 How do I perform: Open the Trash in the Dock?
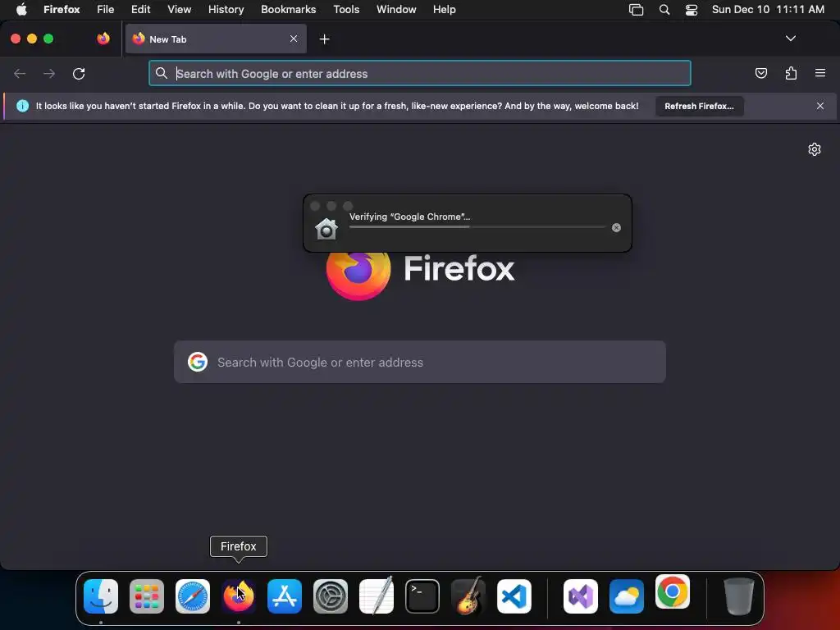pos(738,596)
